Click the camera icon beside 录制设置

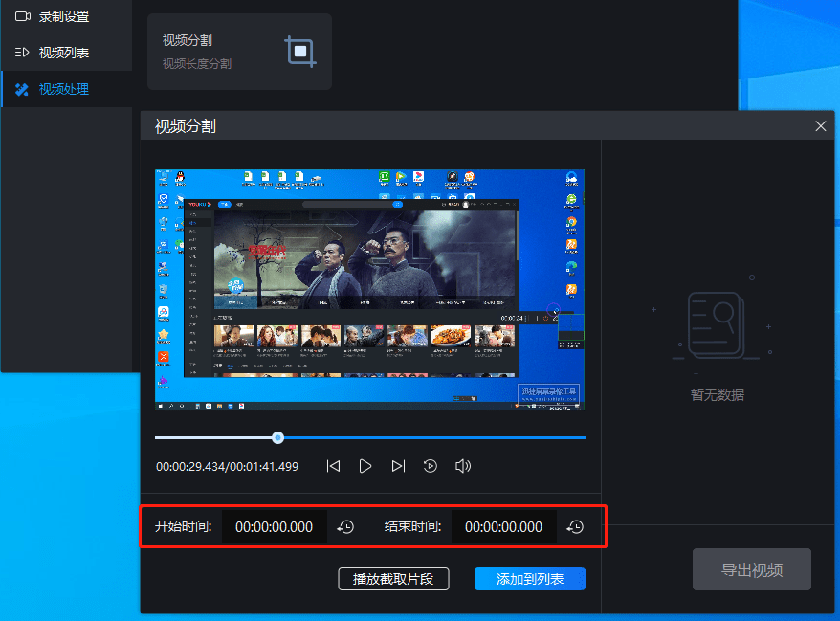pyautogui.click(x=23, y=16)
